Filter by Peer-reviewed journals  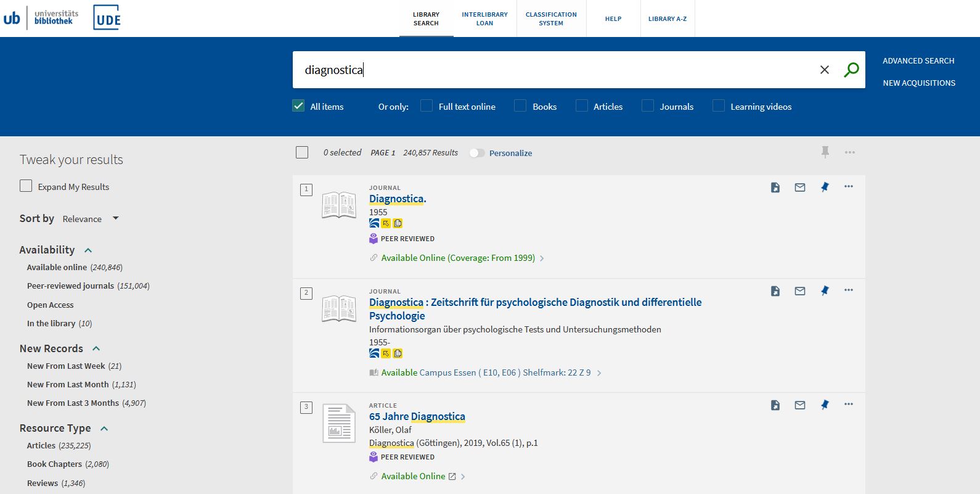click(70, 286)
